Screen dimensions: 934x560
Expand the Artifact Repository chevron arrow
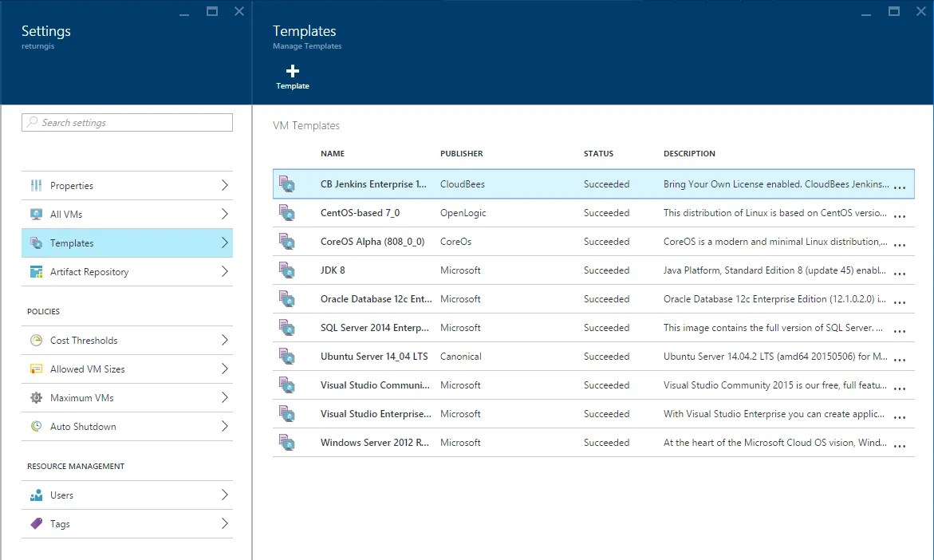tap(225, 272)
